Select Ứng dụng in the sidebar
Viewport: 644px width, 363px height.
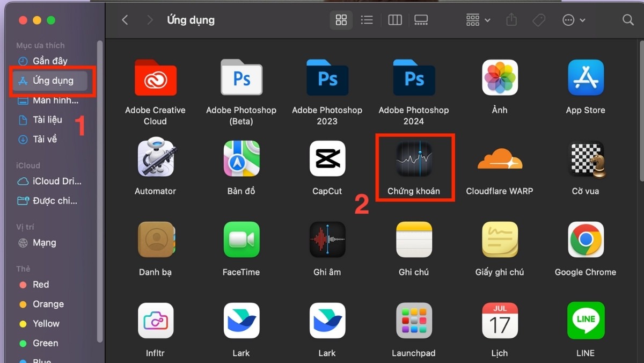(x=50, y=81)
